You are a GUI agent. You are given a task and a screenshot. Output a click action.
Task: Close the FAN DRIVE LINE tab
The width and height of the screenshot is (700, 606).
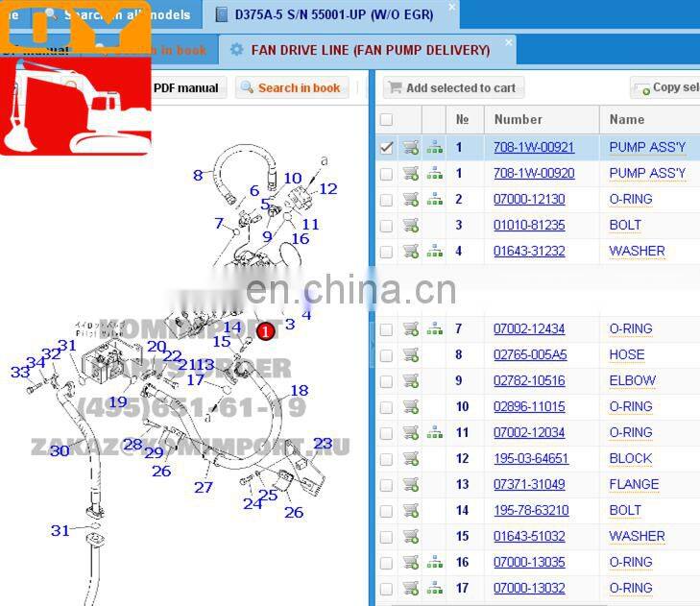509,42
